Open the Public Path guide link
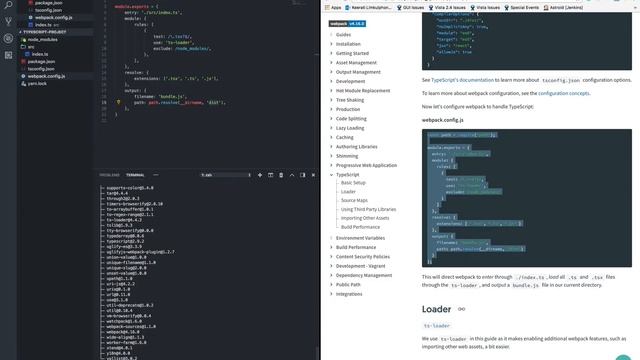 click(348, 285)
